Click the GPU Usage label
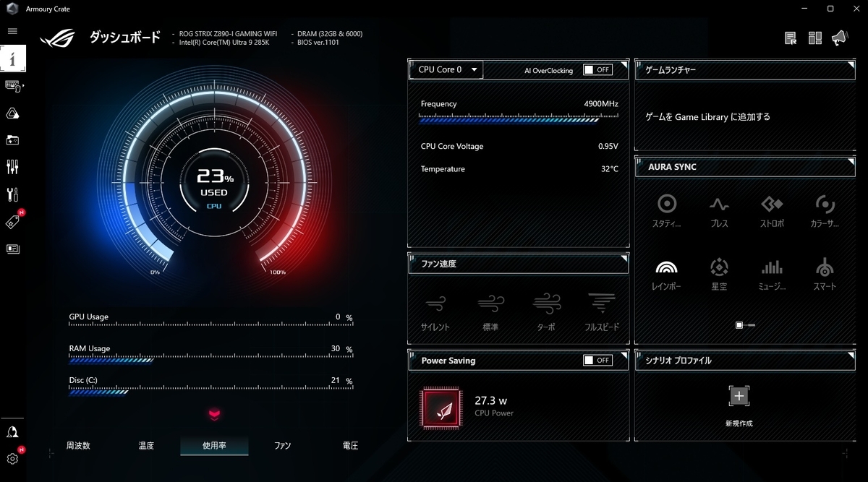Image resolution: width=868 pixels, height=482 pixels. (89, 317)
